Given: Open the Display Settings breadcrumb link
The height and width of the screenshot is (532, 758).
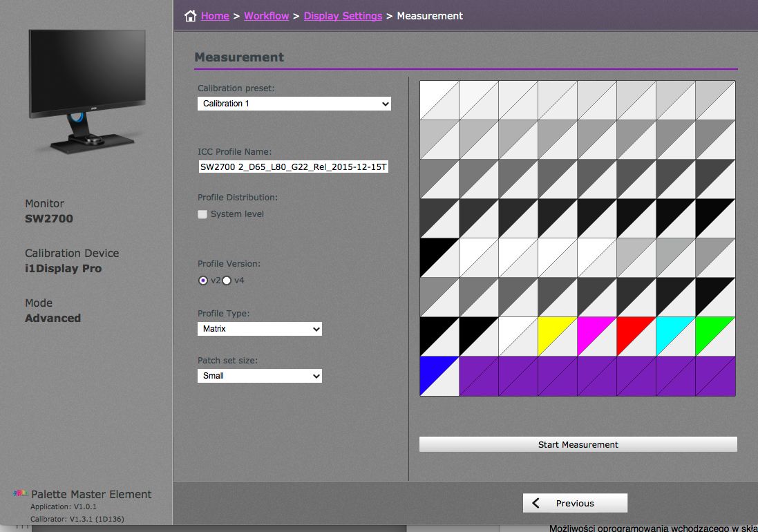Looking at the screenshot, I should click(343, 15).
